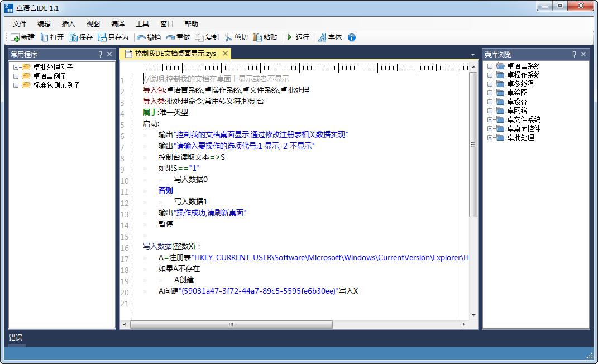Click the 保存 (Save) toolbar icon
Viewport: 598px width, 364px height.
(x=73, y=37)
